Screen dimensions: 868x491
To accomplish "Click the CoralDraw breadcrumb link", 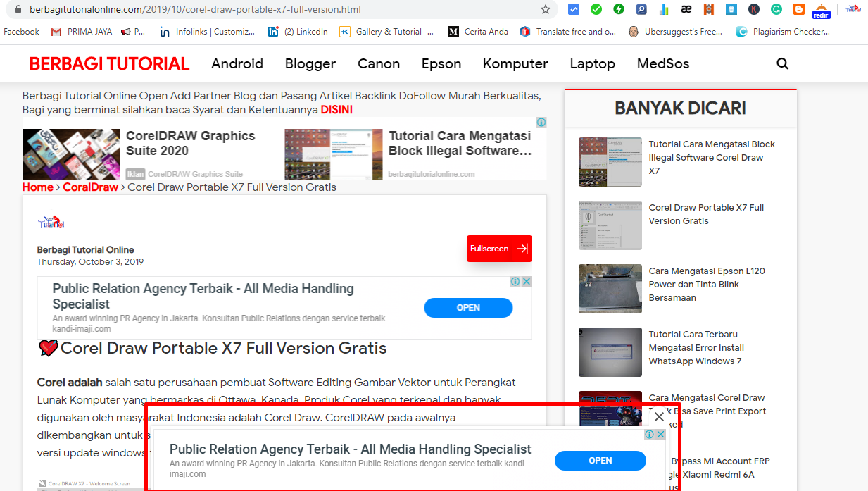I will (x=91, y=187).
